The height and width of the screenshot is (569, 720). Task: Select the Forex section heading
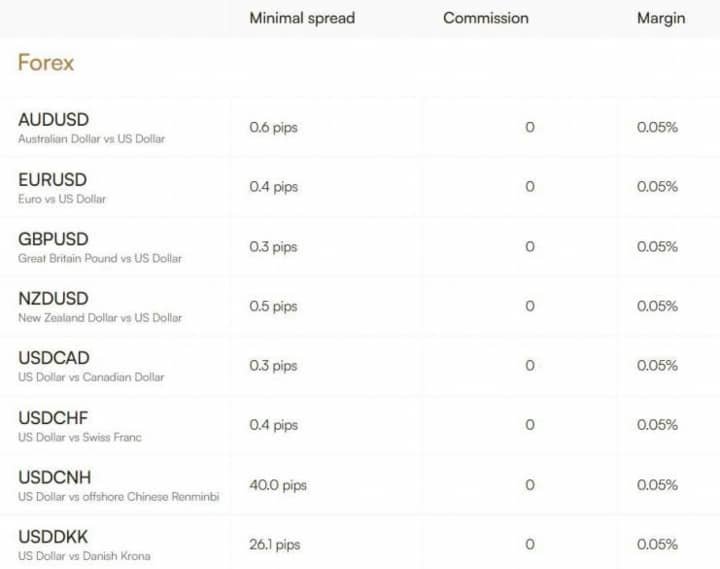tap(46, 63)
